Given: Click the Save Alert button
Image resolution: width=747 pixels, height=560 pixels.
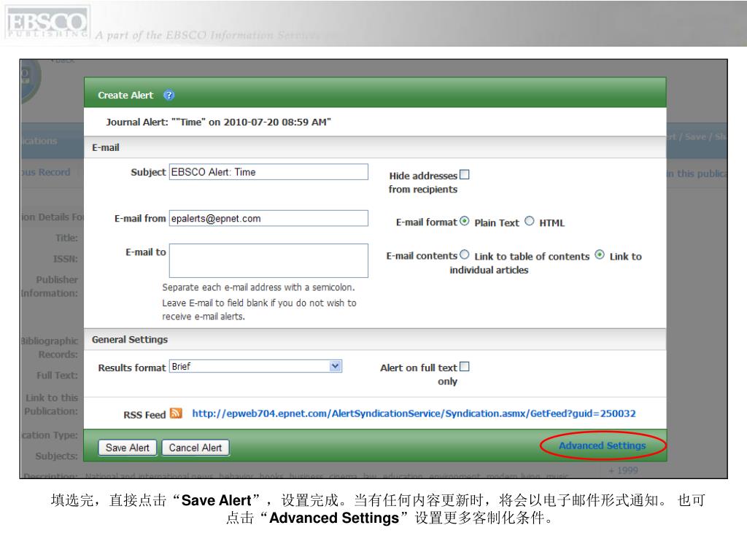Looking at the screenshot, I should (127, 448).
